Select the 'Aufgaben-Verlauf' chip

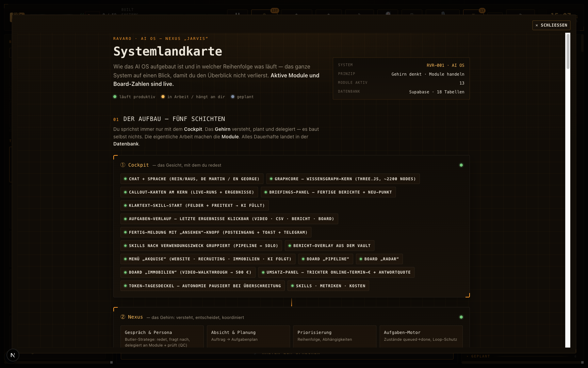pyautogui.click(x=229, y=219)
